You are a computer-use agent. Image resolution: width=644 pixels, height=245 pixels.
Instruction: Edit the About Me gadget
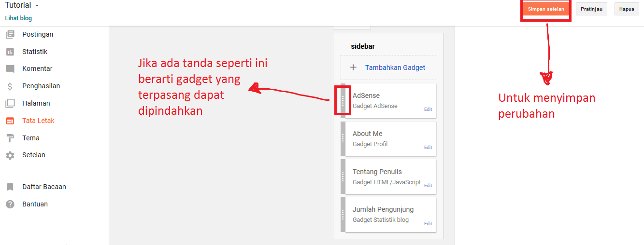428,148
